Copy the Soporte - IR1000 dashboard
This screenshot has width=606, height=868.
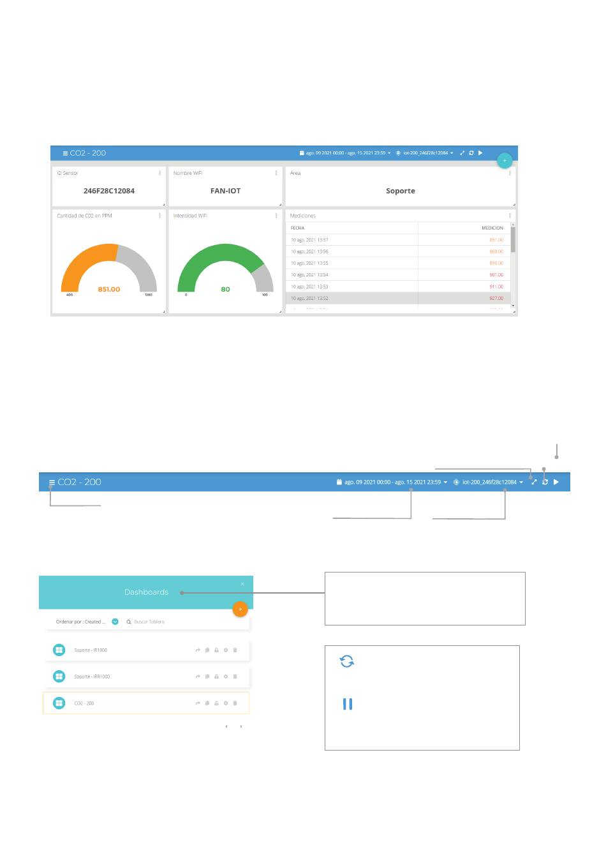click(207, 650)
